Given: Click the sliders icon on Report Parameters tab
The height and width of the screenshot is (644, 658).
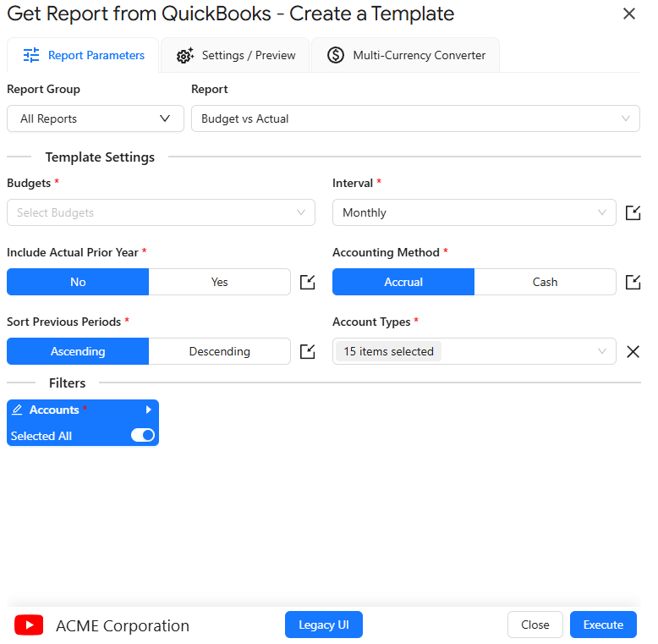Looking at the screenshot, I should point(31,55).
